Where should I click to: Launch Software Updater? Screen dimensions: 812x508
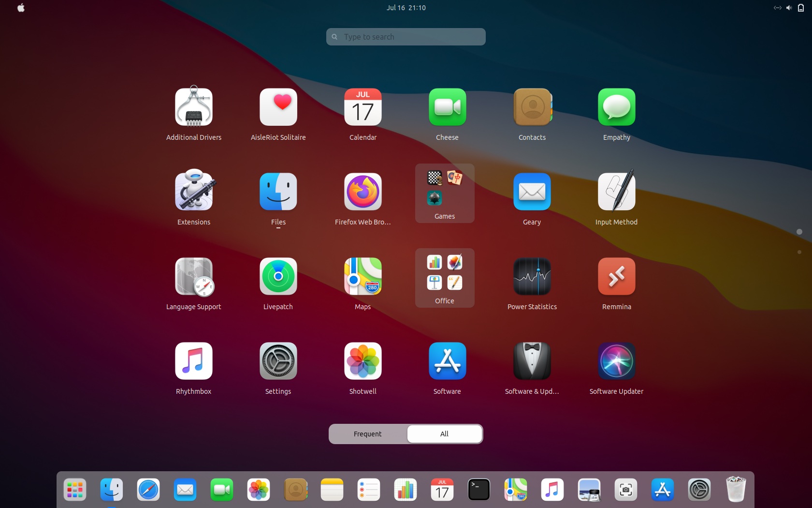pyautogui.click(x=617, y=361)
